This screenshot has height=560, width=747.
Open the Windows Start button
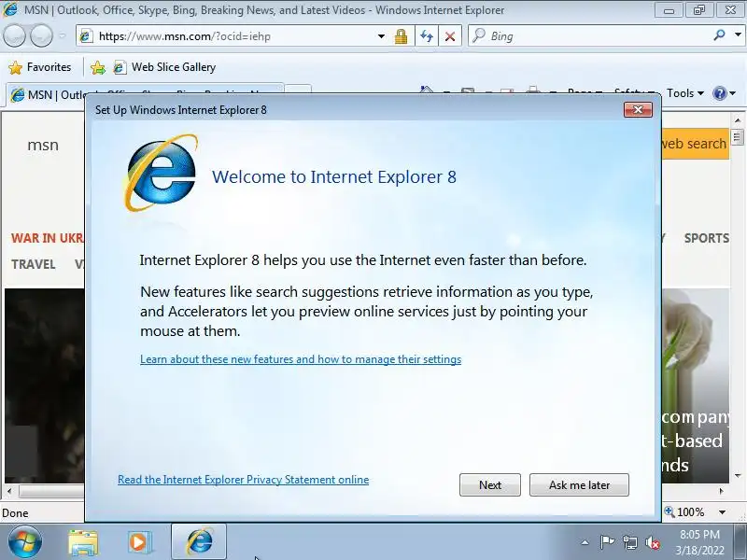click(25, 542)
